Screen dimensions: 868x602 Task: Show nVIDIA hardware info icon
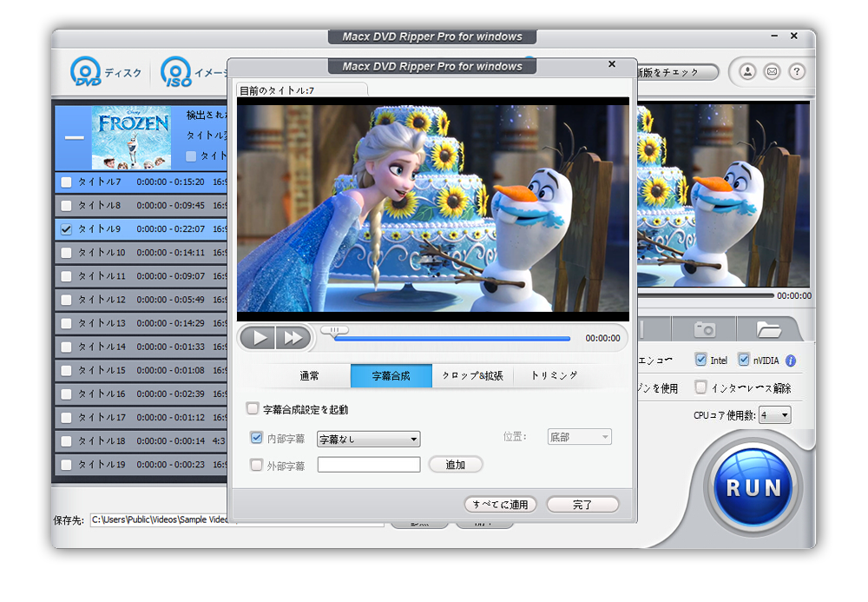click(x=791, y=361)
